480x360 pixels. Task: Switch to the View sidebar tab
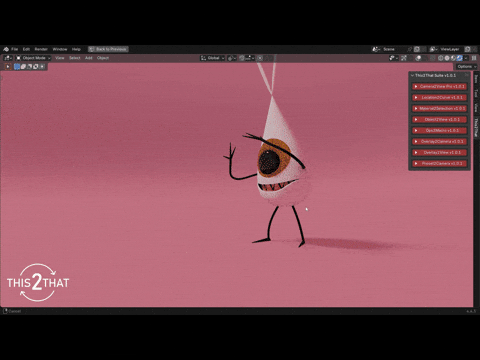[476, 108]
